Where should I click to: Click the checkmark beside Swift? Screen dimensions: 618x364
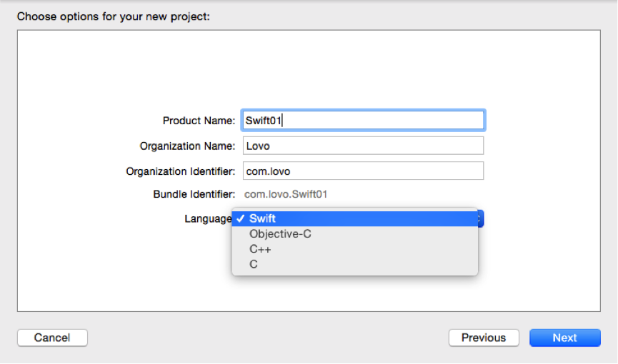(x=241, y=218)
